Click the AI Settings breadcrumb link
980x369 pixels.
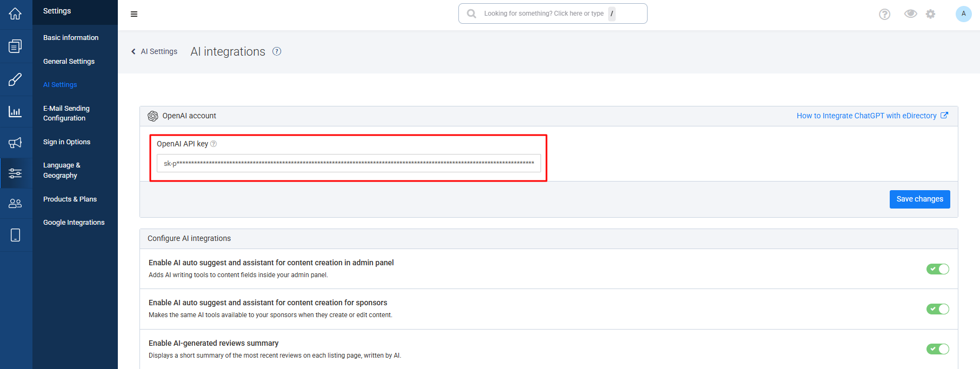point(159,51)
